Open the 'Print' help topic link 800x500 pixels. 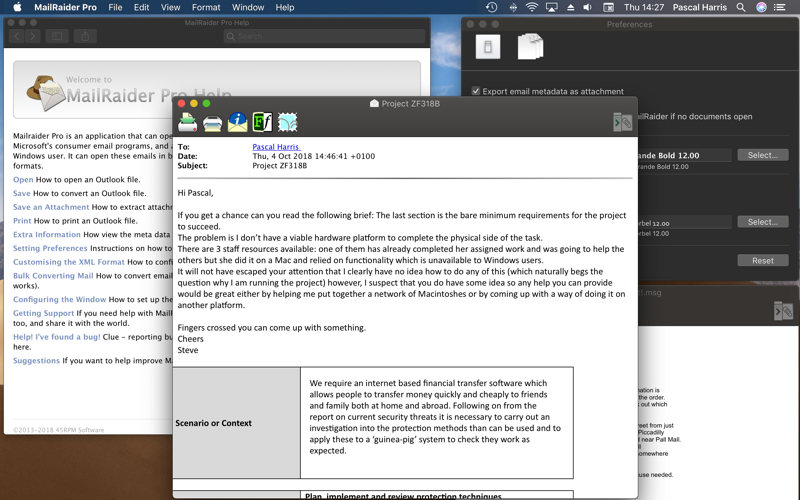(22, 221)
